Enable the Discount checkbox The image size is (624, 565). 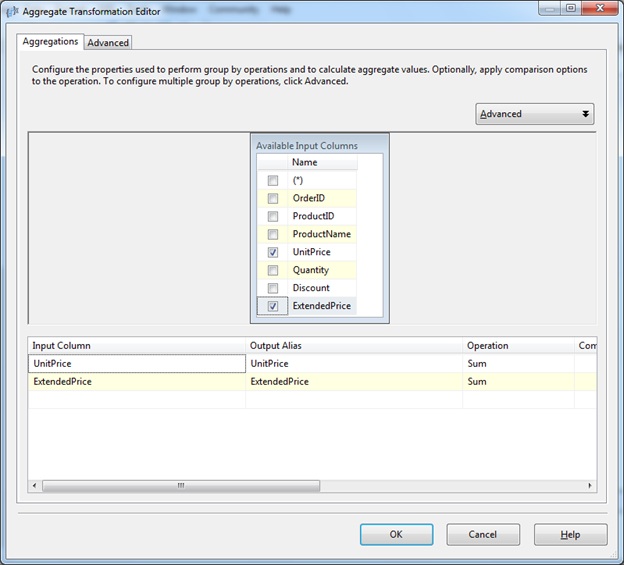(273, 288)
